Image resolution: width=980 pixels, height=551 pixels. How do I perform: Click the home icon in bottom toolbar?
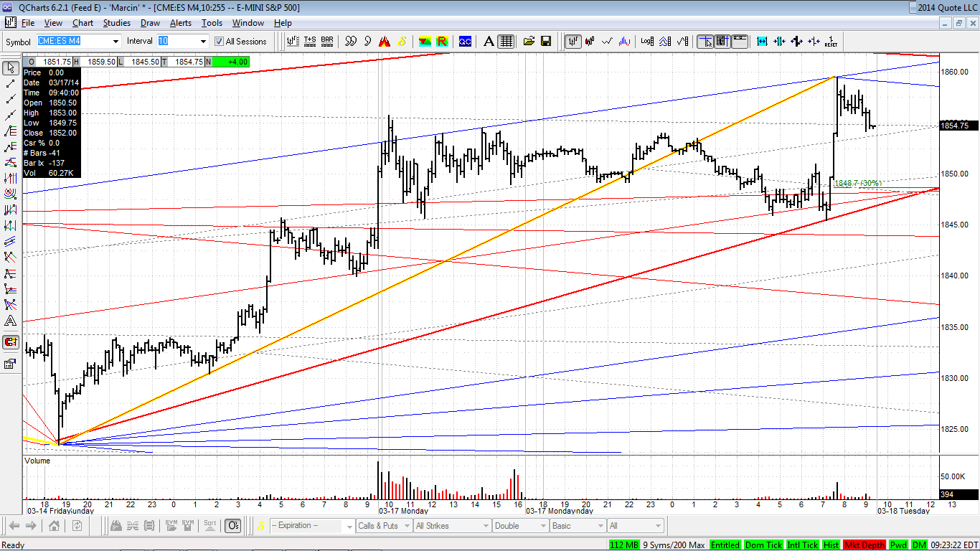tap(54, 526)
